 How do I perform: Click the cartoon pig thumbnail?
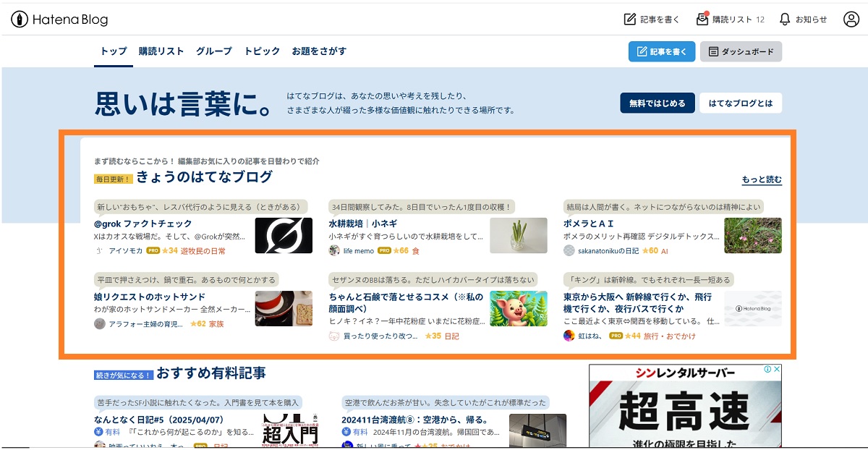coord(519,308)
